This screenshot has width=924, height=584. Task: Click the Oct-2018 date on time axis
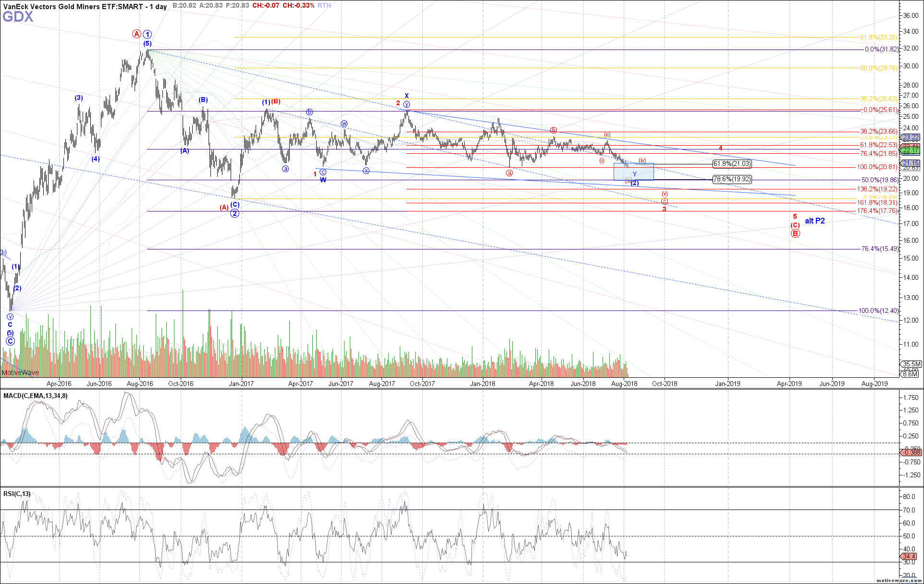tap(665, 384)
